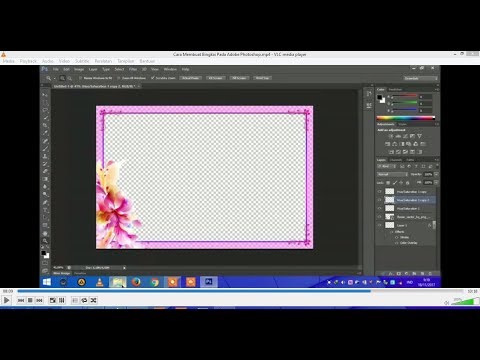The height and width of the screenshot is (360, 480).
Task: Select the Lasso tool
Action: pos(45,110)
